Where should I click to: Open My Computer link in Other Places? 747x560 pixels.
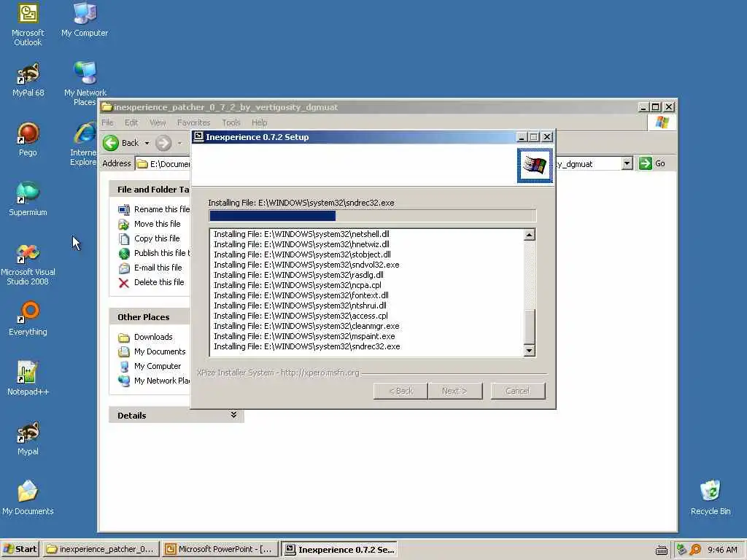pos(158,366)
